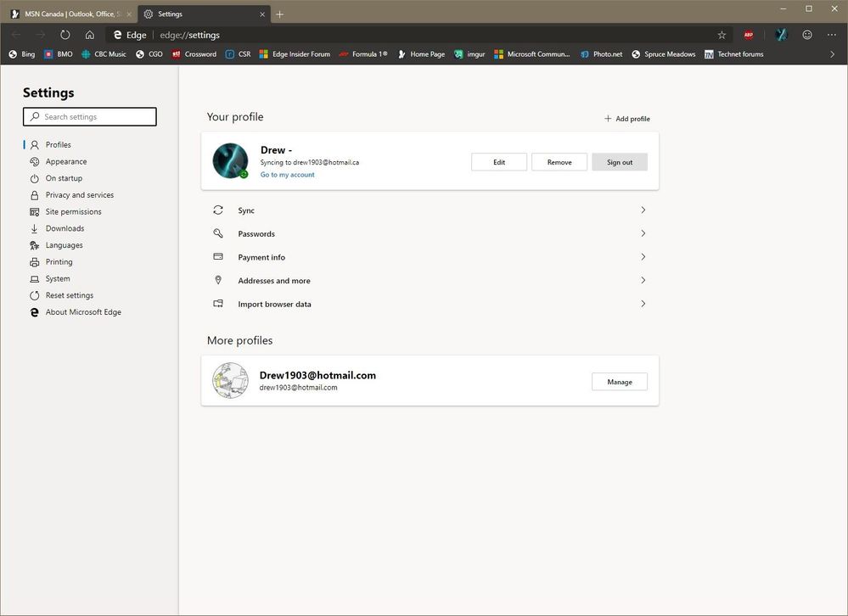
Task: Click the profile avatar in toolbar
Action: pos(780,35)
